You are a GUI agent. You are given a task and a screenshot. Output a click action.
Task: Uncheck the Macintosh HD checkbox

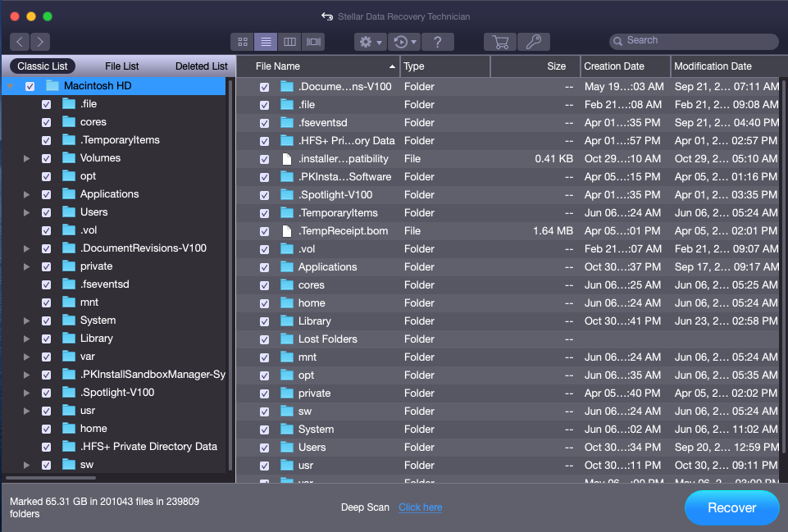pyautogui.click(x=30, y=86)
